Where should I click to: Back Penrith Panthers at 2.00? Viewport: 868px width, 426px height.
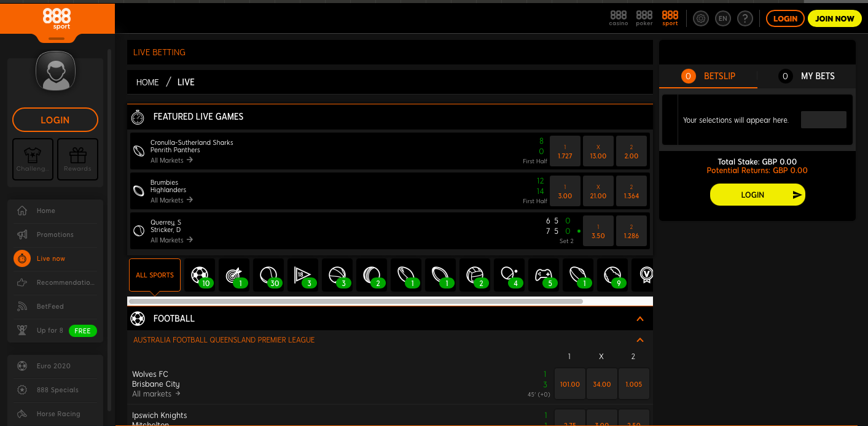pyautogui.click(x=631, y=152)
